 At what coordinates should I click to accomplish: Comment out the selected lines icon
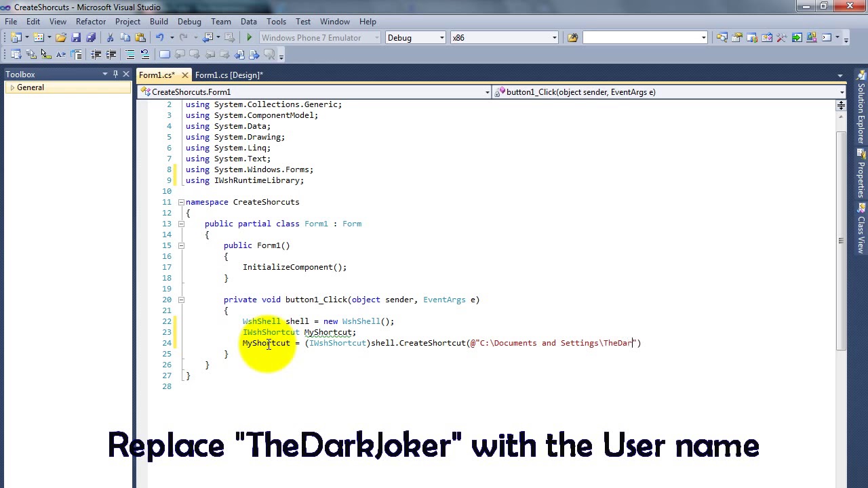click(x=130, y=54)
